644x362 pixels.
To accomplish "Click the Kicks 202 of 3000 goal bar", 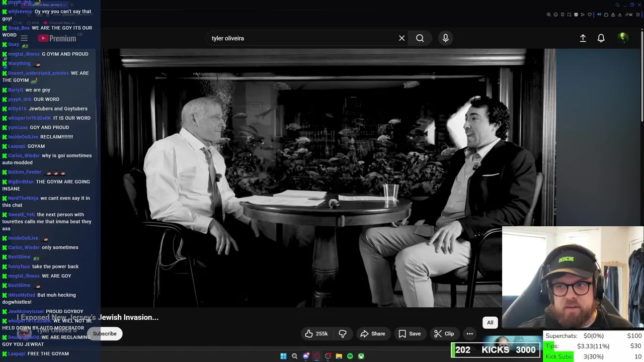I will pyautogui.click(x=496, y=350).
